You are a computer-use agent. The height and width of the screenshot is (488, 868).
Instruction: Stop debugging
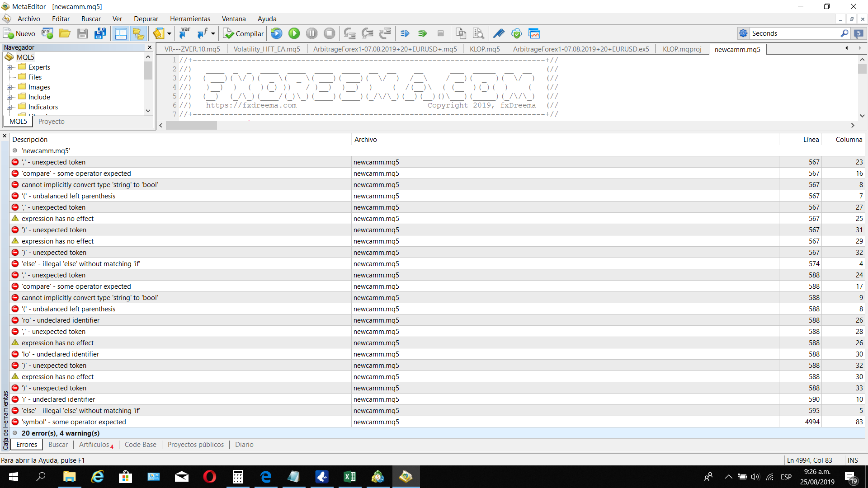330,33
